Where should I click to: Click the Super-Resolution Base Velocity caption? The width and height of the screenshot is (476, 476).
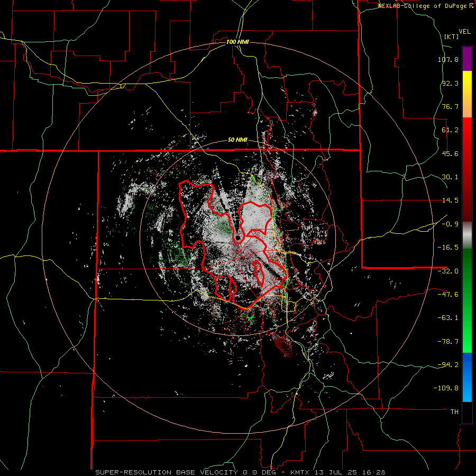241,472
